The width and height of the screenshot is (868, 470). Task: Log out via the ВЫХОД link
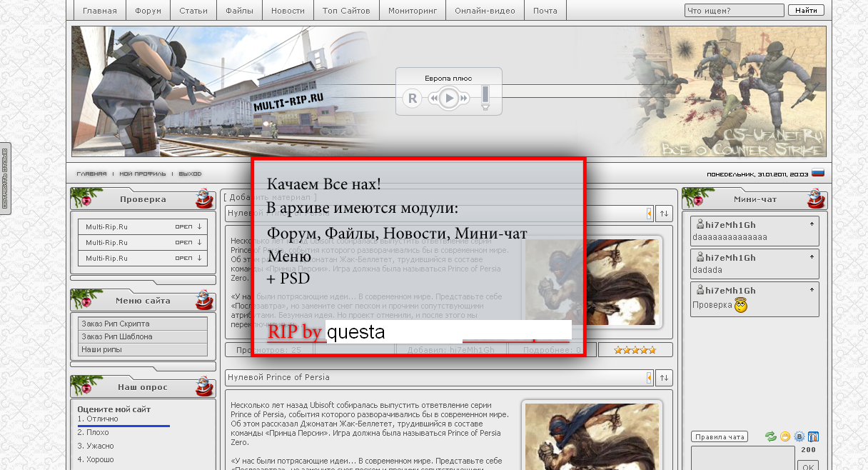[x=190, y=174]
